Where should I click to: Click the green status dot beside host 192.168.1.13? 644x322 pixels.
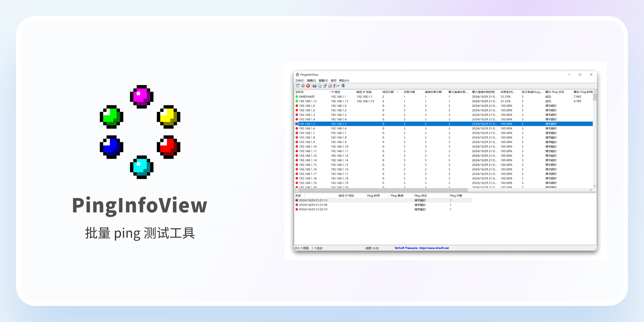pyautogui.click(x=297, y=101)
